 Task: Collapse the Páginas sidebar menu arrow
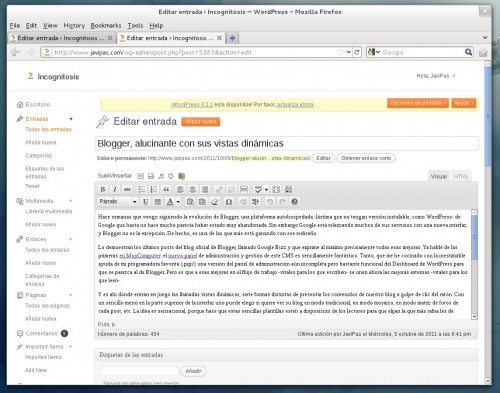[x=71, y=295]
